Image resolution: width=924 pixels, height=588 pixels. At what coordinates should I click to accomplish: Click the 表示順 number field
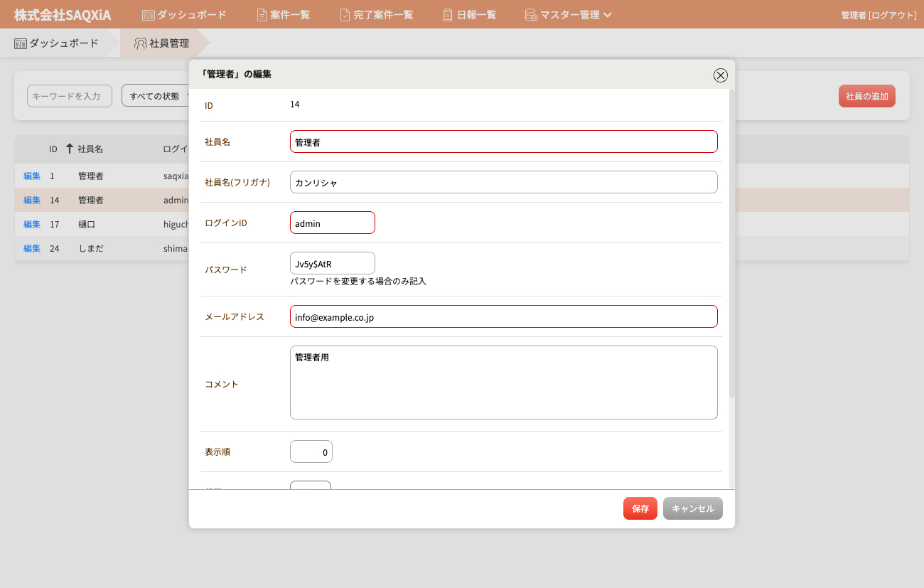click(311, 452)
